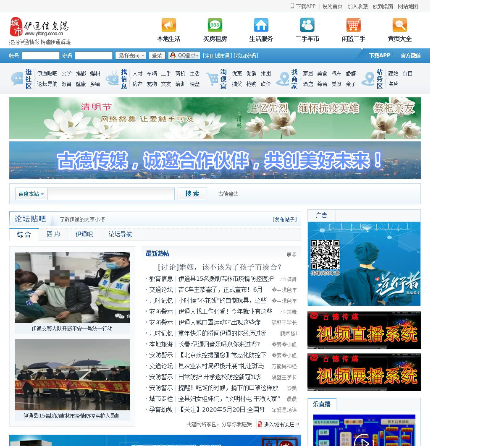Select the 乐直播 tab
Image resolution: width=504 pixels, height=446 pixels.
(322, 404)
